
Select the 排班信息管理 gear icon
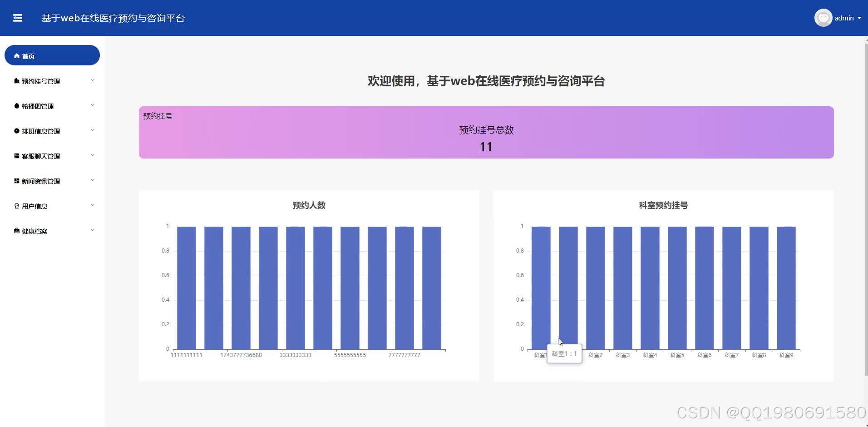16,130
